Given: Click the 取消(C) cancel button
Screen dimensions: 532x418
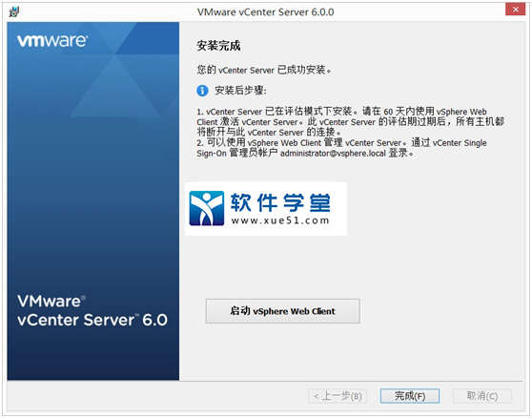Looking at the screenshot, I should click(482, 396).
